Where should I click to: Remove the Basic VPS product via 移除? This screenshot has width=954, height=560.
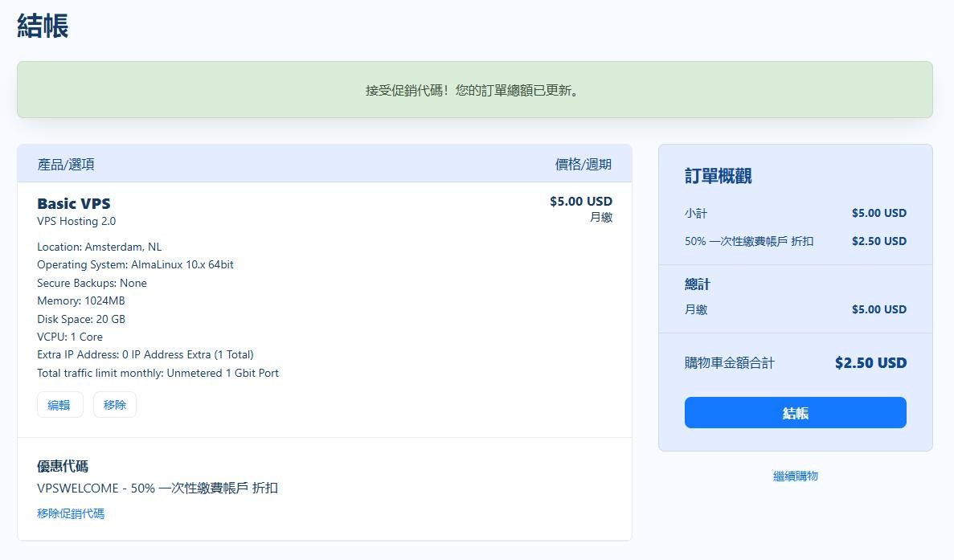(x=114, y=404)
